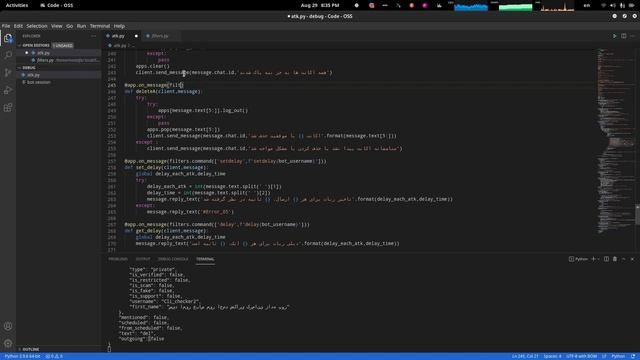Open Activities overview in top bar
The image size is (640, 360).
coord(17,5)
